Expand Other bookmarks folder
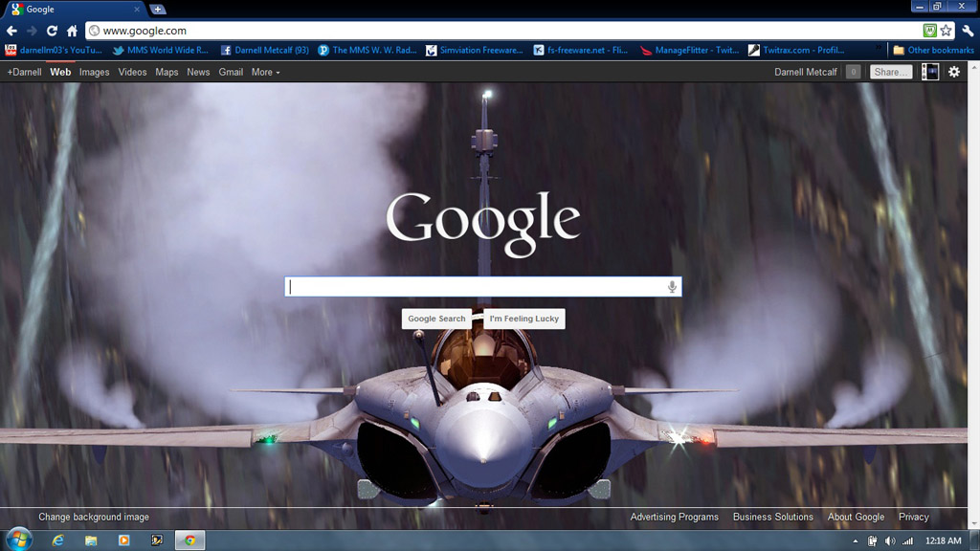 tap(934, 50)
